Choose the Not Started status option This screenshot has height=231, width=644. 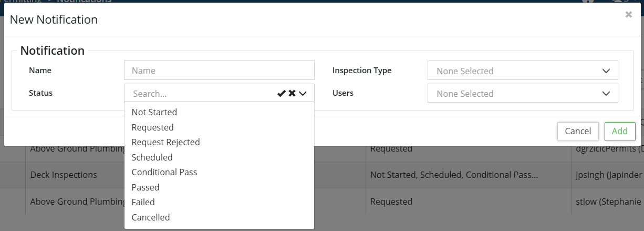154,112
